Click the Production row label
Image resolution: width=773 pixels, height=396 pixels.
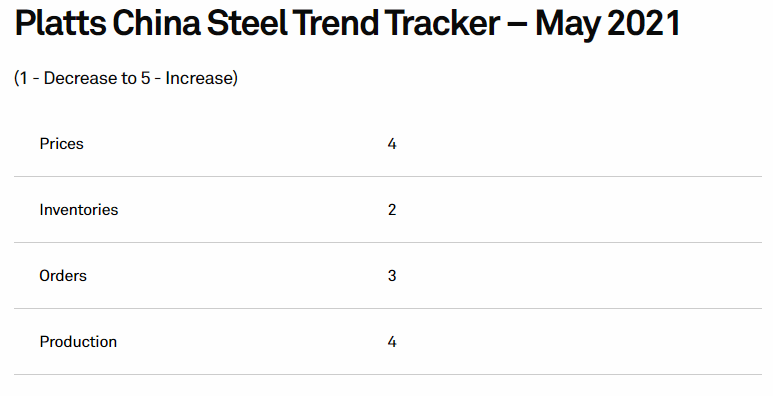(78, 342)
